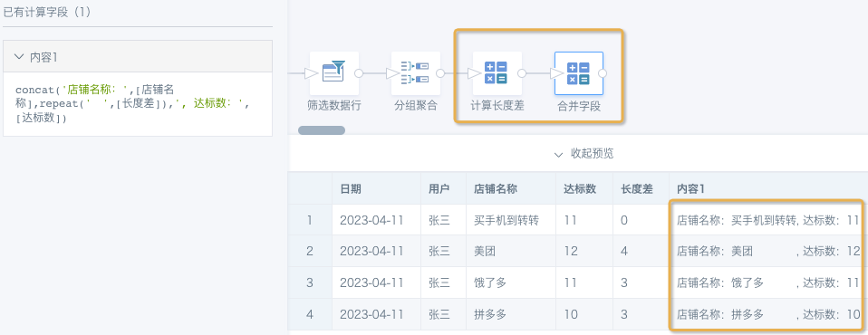868x335 pixels.
Task: Select the 用户 column header
Action: point(443,188)
